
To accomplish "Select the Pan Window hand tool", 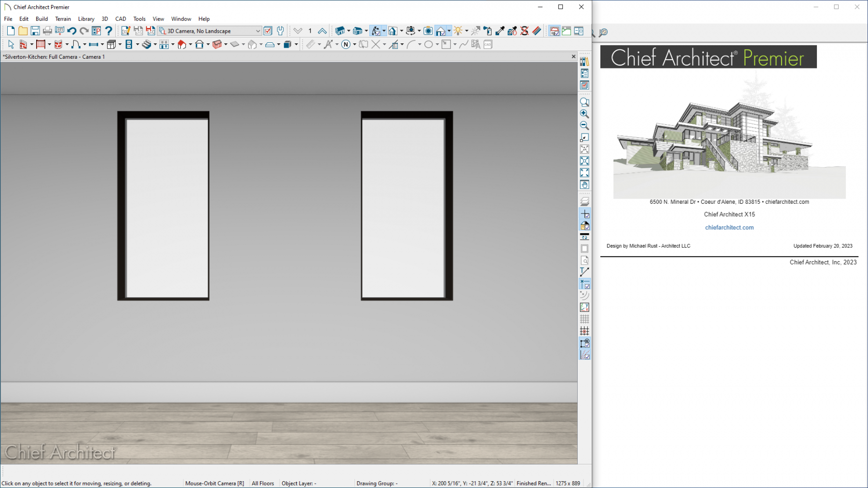I will (x=584, y=185).
